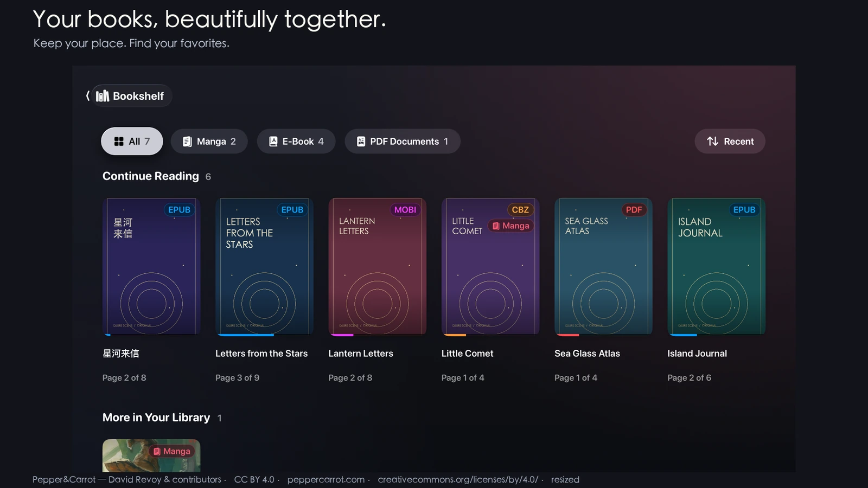Click the PDF icon in PDF Documents tab
The width and height of the screenshot is (868, 488).
[x=361, y=142]
